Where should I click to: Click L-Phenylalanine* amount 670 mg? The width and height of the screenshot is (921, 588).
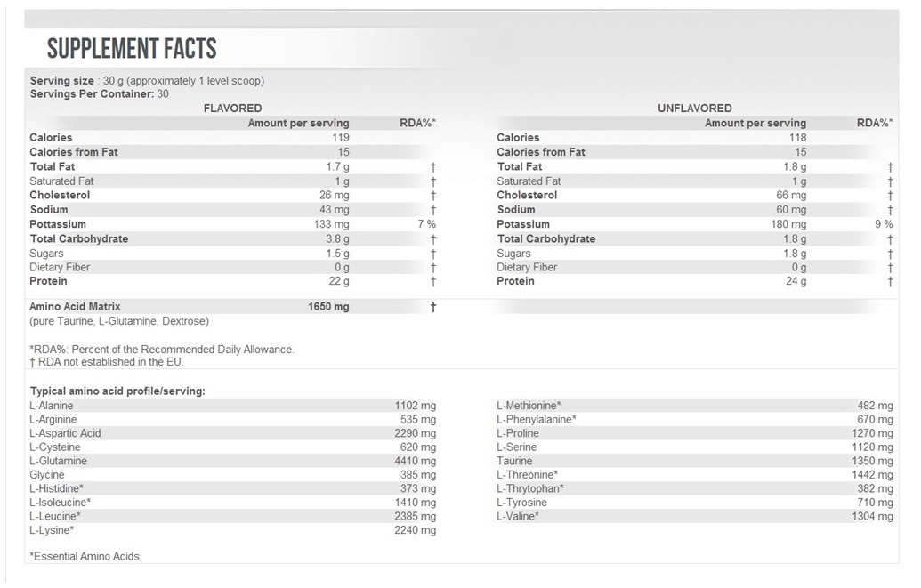(x=875, y=419)
